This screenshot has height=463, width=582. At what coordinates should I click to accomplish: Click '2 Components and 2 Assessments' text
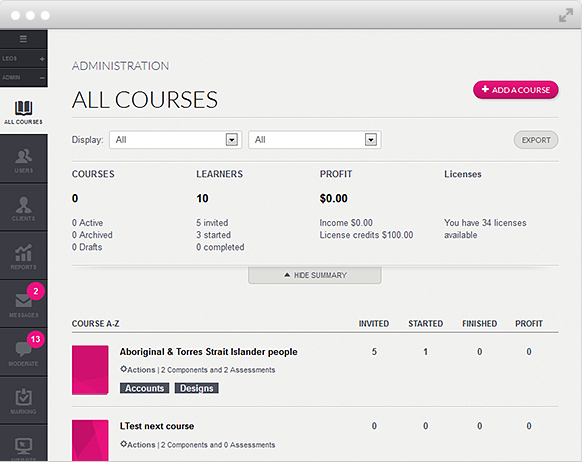218,370
